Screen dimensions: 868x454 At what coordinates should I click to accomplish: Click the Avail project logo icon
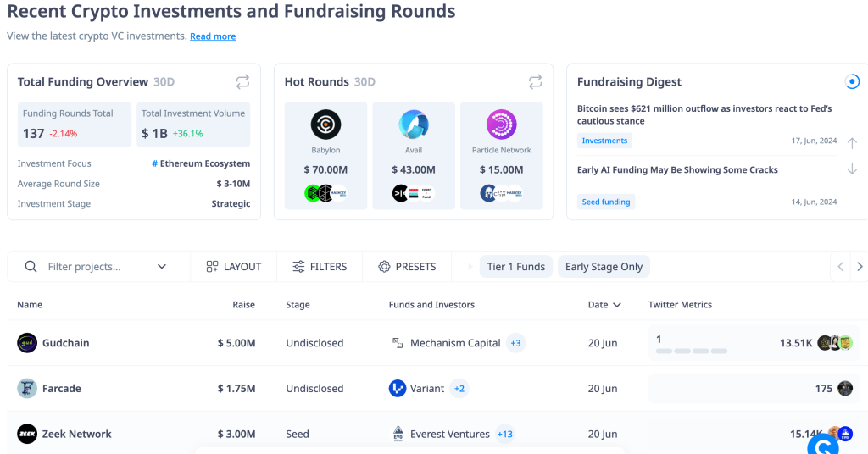tap(414, 125)
